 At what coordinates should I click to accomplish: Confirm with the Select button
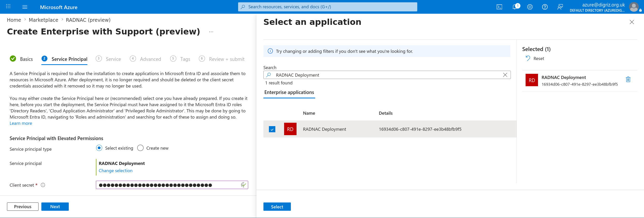click(x=277, y=207)
